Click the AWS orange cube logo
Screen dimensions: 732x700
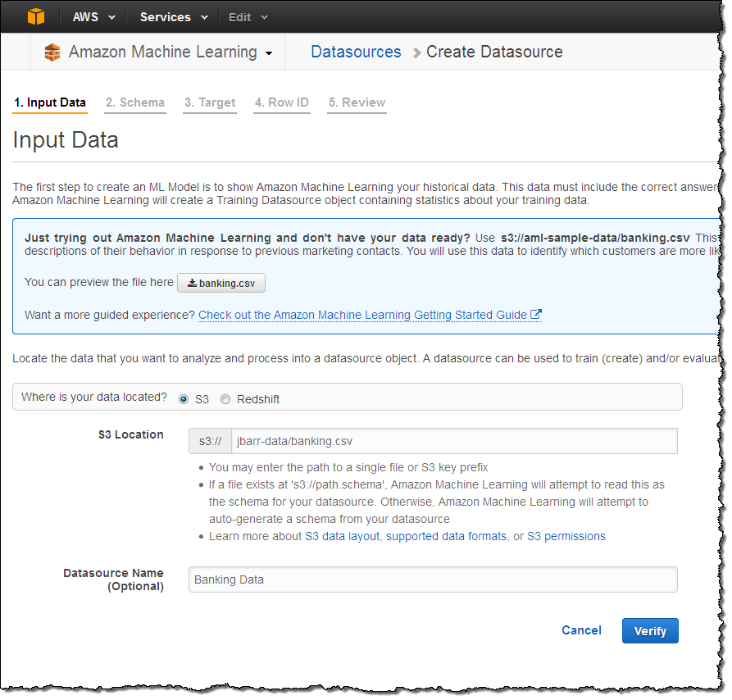(36, 17)
